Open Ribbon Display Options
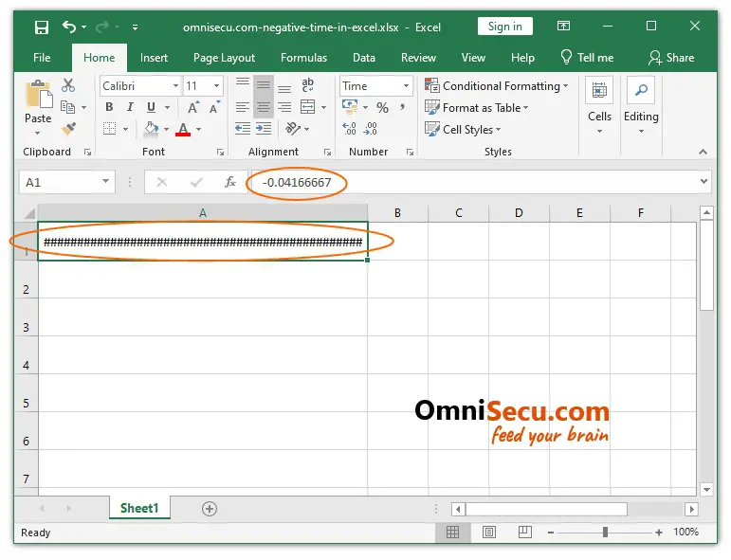The height and width of the screenshot is (560, 731). [x=563, y=26]
